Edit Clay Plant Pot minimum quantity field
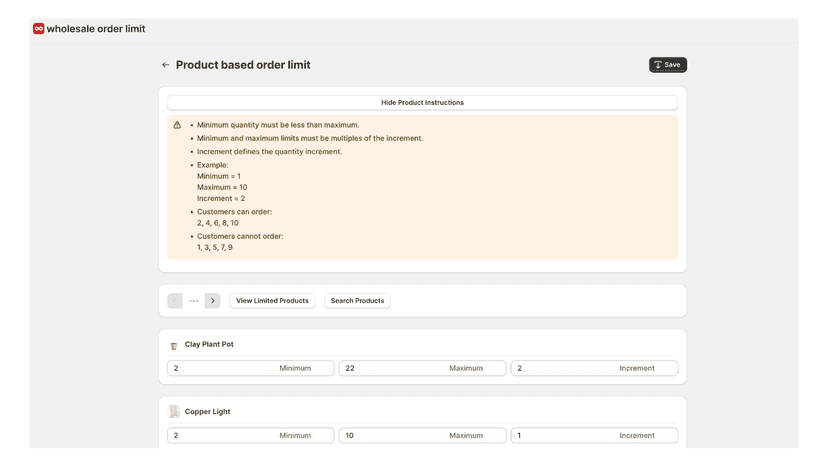Viewport: 828px width, 466px height. point(251,368)
